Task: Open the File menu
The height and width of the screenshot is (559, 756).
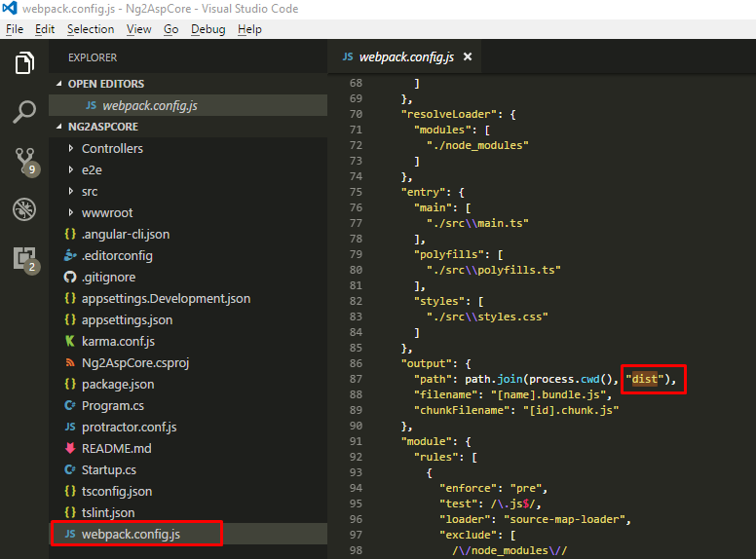Action: [15, 29]
